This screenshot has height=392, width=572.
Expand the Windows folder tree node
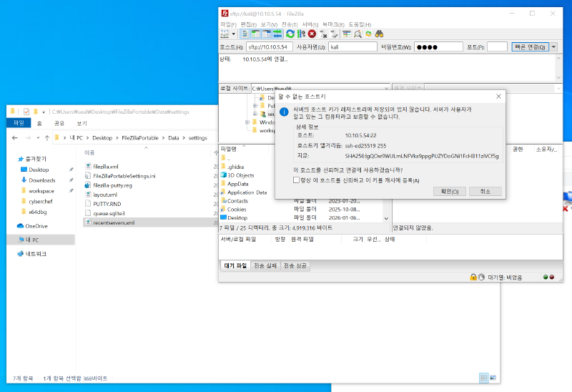(x=247, y=122)
